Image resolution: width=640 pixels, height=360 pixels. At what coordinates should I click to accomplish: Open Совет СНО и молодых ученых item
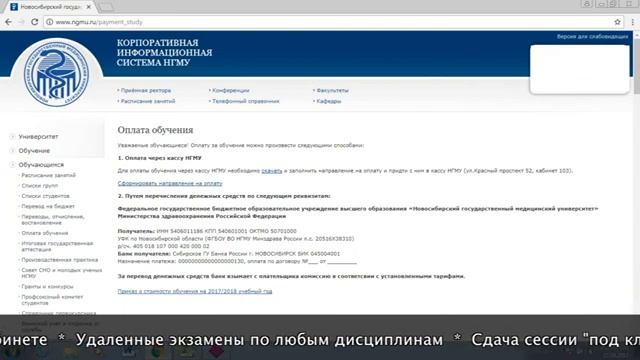pyautogui.click(x=62, y=273)
